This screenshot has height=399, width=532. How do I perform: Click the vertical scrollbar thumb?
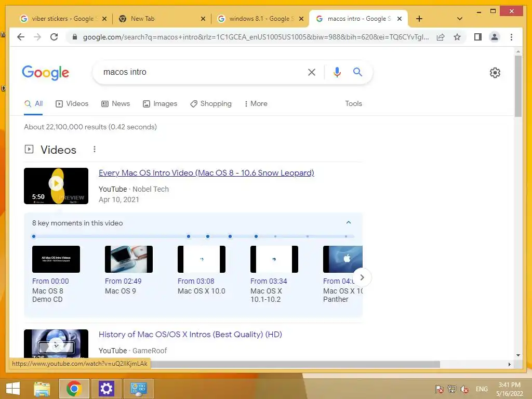(518, 86)
